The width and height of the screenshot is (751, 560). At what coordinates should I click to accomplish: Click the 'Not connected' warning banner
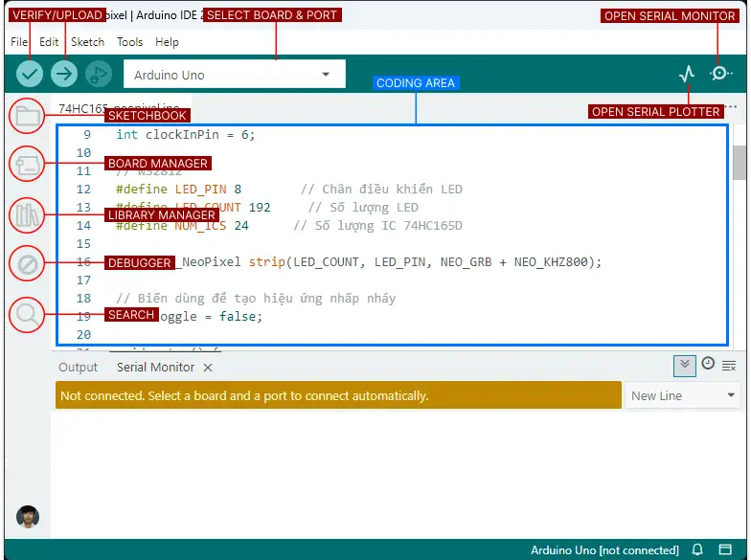338,395
